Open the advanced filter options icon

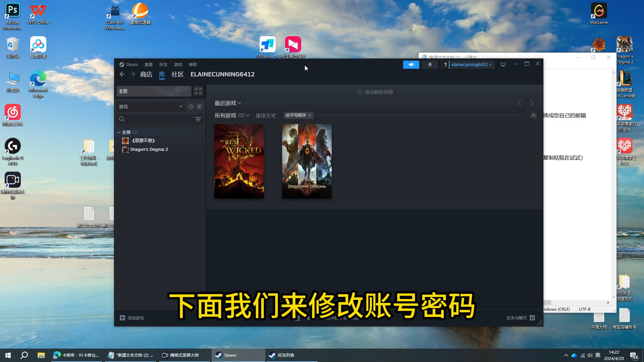(198, 119)
